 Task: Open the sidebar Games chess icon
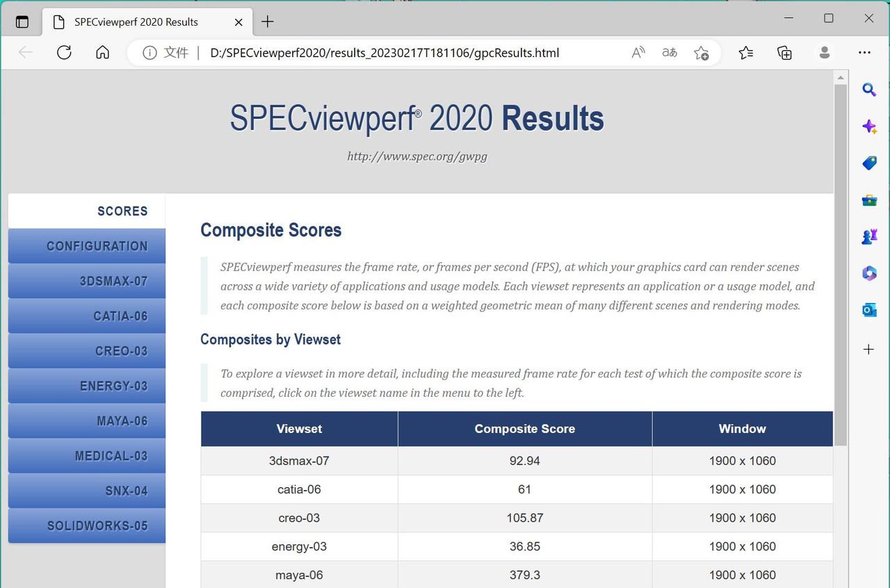tap(869, 237)
